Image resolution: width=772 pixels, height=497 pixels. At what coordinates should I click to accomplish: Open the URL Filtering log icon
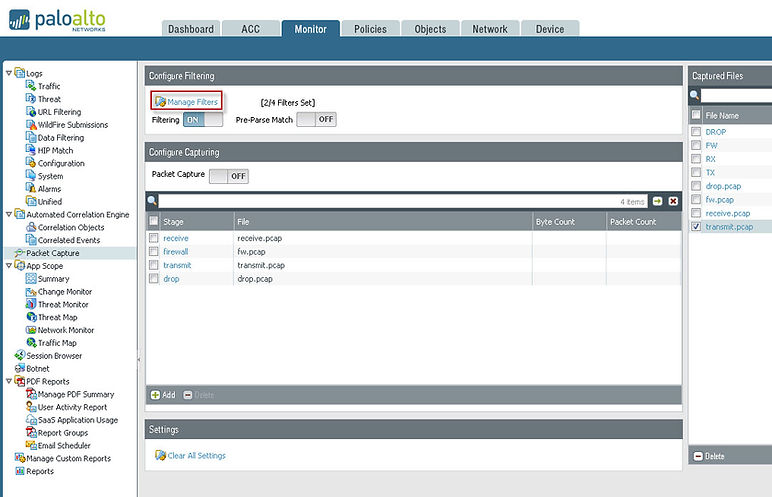point(31,111)
